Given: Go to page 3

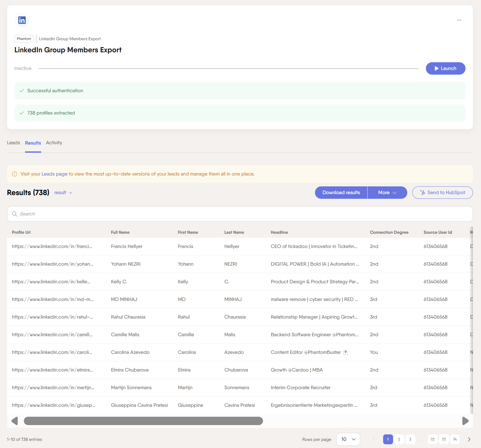Looking at the screenshot, I should tap(410, 439).
